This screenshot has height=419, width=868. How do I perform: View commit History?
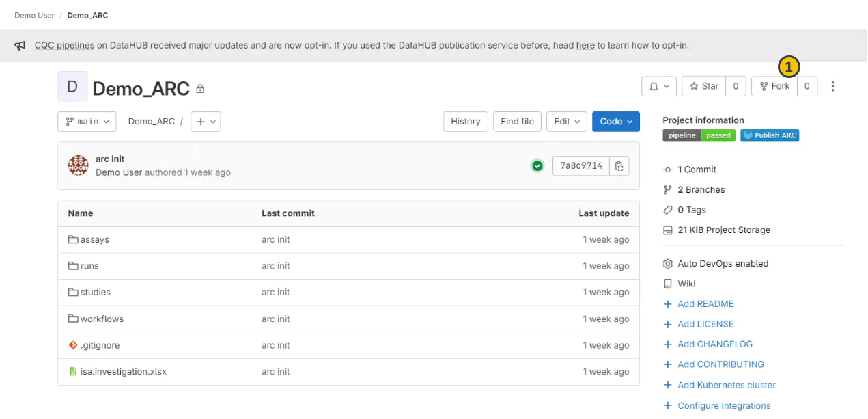pos(466,122)
